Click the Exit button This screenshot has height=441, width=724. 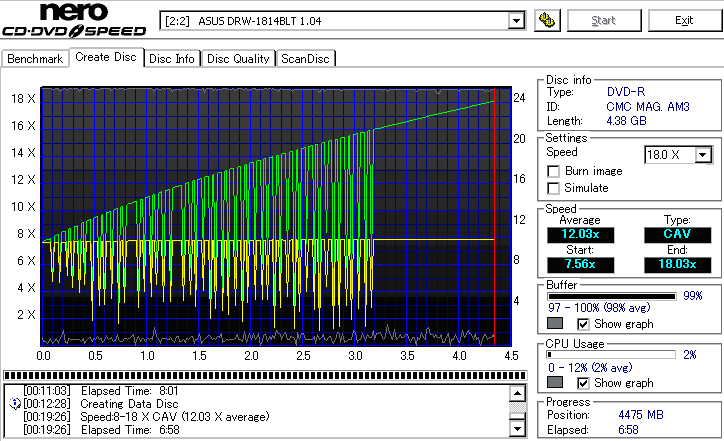(684, 21)
